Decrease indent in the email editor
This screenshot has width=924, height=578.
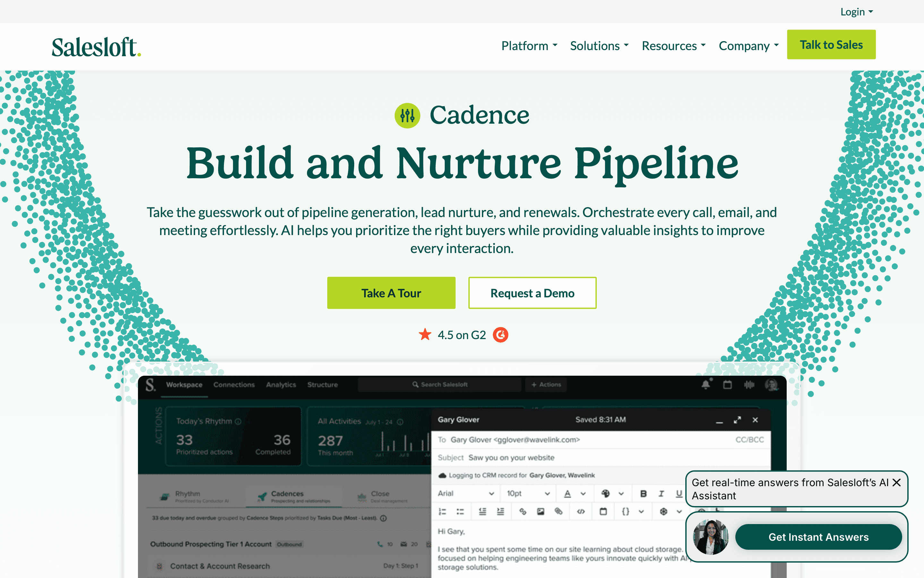pyautogui.click(x=483, y=512)
